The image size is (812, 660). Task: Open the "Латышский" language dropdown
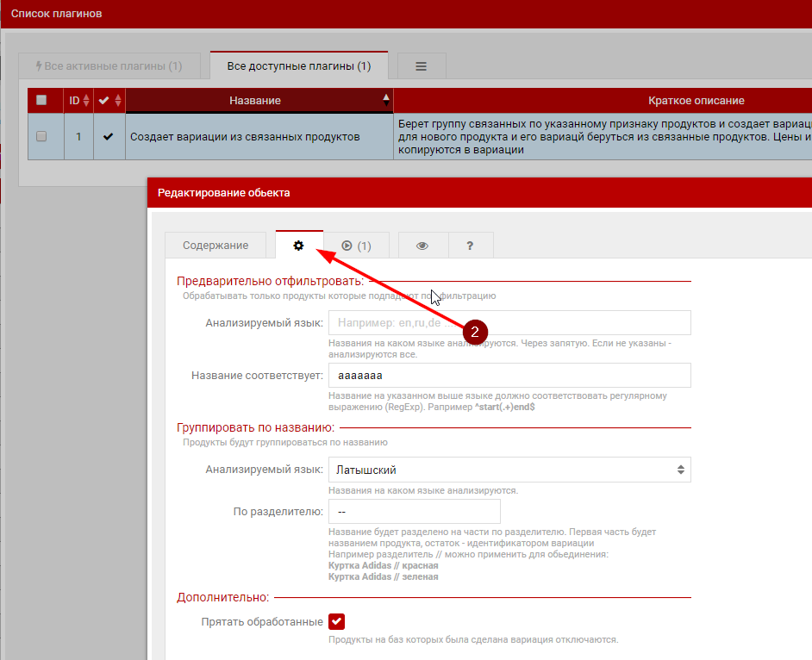(x=509, y=470)
